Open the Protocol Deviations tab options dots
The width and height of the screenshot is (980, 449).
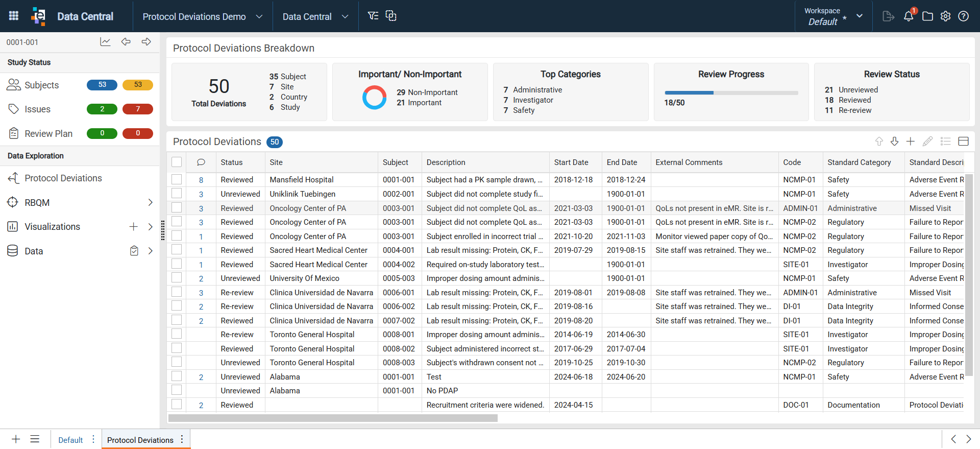[182, 439]
